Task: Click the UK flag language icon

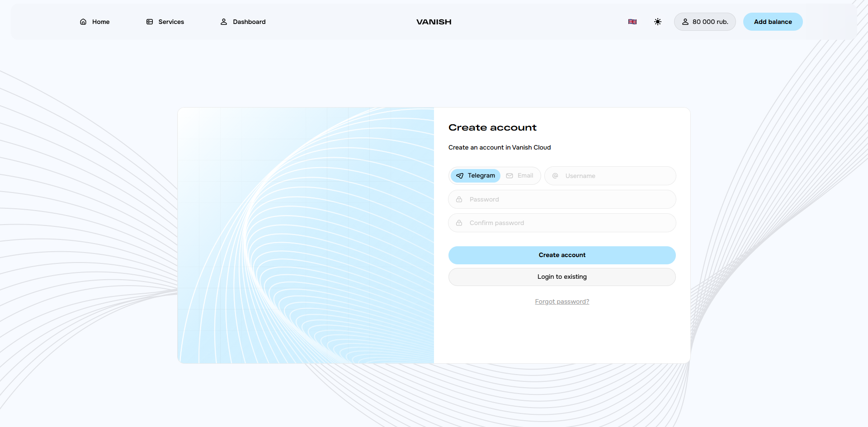Action: 632,22
